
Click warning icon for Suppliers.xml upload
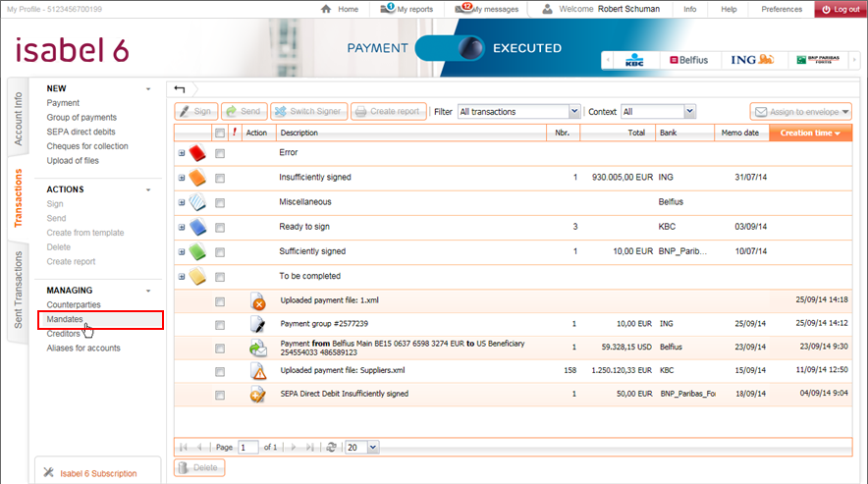coord(258,371)
